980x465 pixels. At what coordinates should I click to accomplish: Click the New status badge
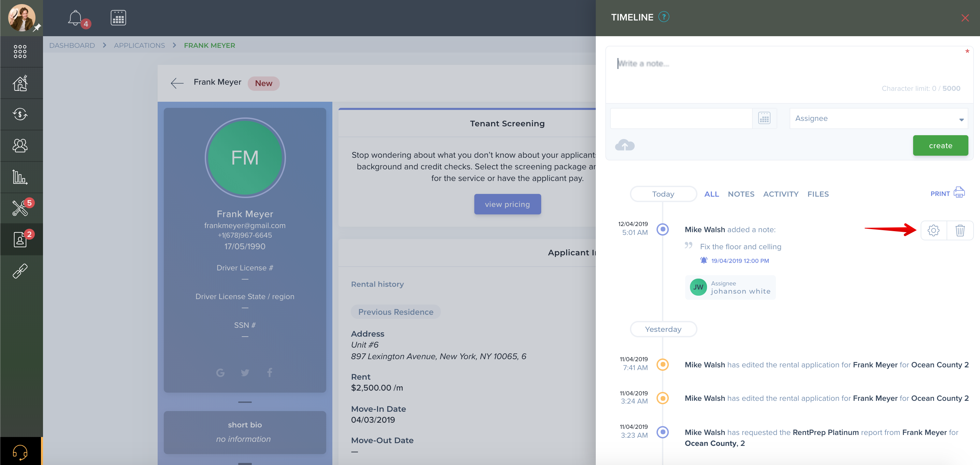tap(263, 83)
